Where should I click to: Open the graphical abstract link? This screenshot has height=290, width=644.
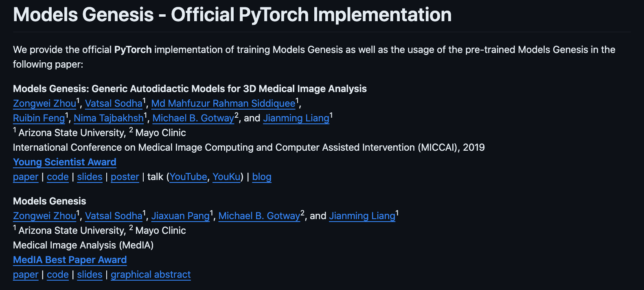[x=151, y=275]
